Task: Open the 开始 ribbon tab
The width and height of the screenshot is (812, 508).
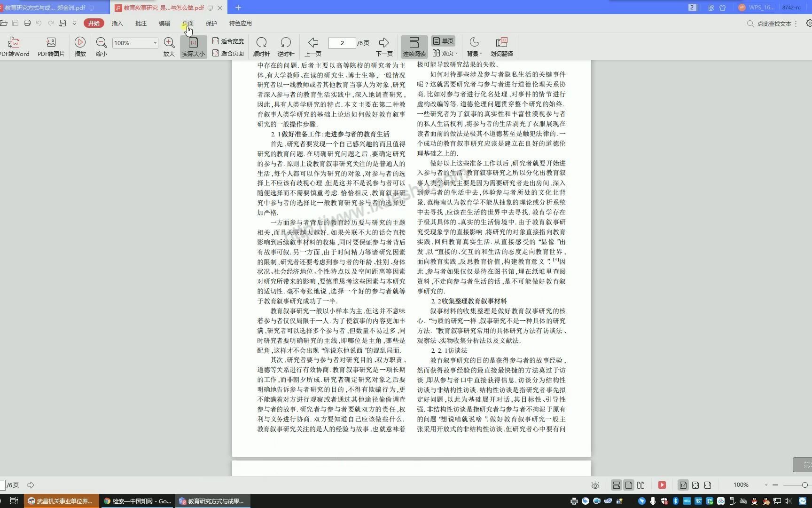Action: [94, 23]
